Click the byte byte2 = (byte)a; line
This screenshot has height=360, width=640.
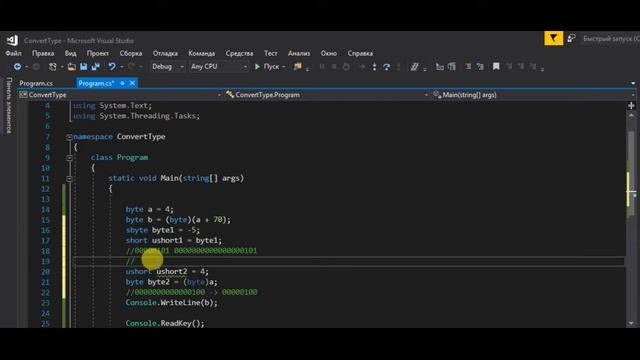(171, 282)
